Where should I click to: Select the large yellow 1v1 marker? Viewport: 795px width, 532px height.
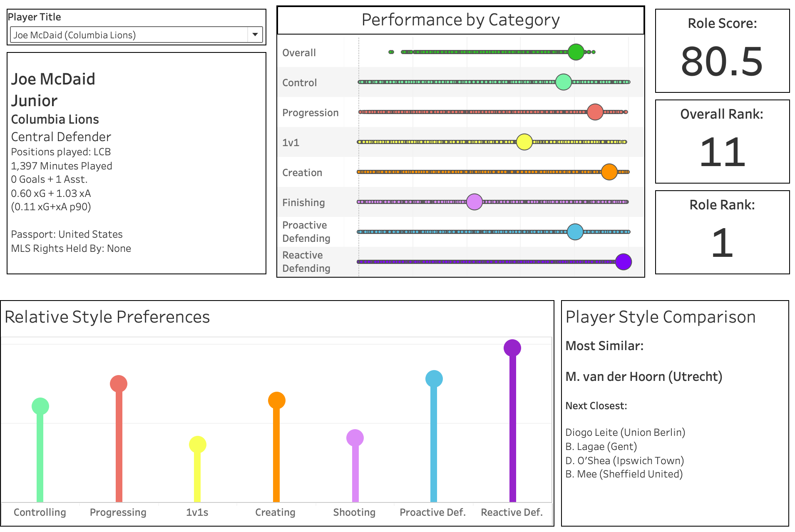pyautogui.click(x=524, y=142)
